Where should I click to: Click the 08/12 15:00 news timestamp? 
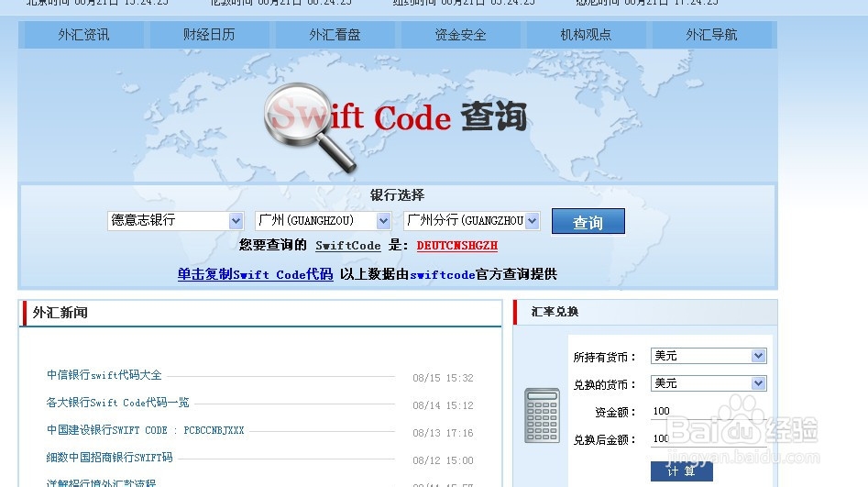pyautogui.click(x=443, y=460)
